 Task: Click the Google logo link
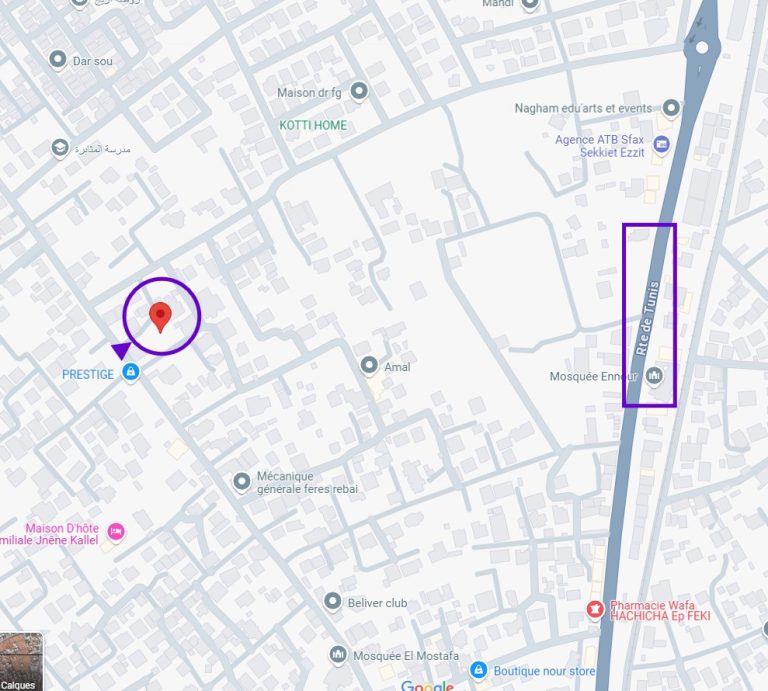[x=427, y=686]
